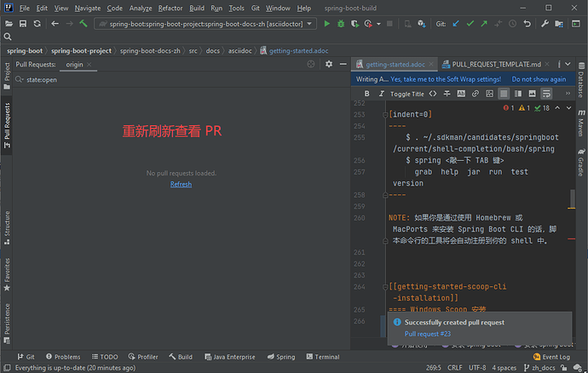Close the origin tab
Image resolution: width=588 pixels, height=373 pixels.
(89, 65)
